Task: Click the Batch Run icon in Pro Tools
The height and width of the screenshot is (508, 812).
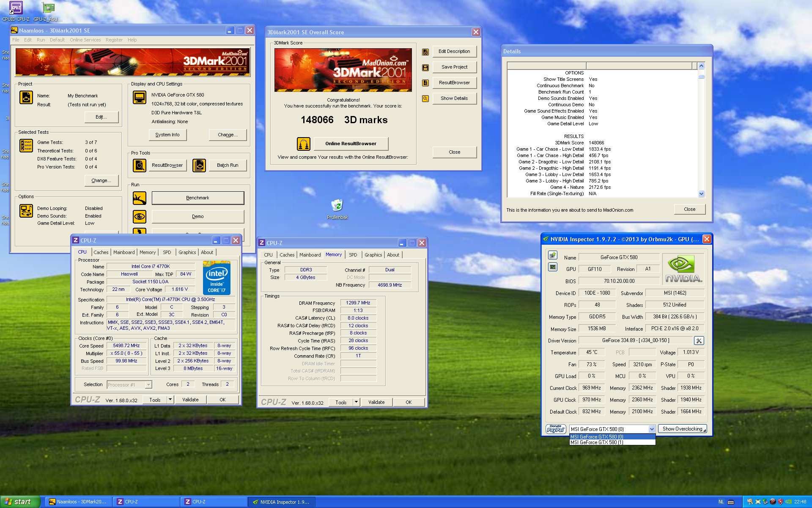Action: click(199, 165)
